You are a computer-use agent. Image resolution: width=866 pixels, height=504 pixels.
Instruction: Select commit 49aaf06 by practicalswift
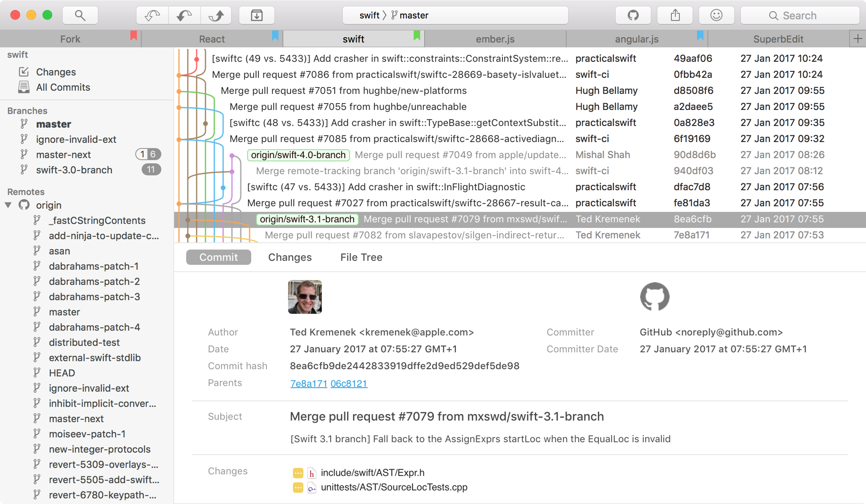tap(520, 58)
